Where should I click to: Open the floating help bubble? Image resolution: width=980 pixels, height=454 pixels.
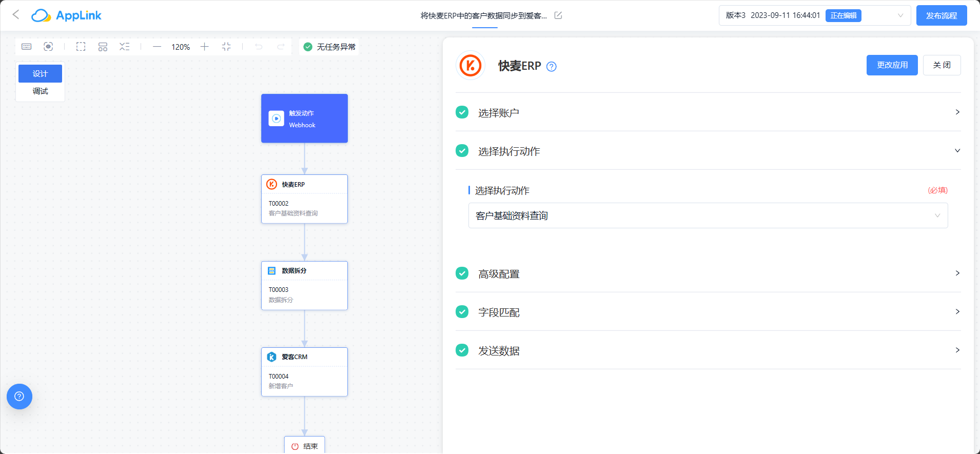point(19,397)
